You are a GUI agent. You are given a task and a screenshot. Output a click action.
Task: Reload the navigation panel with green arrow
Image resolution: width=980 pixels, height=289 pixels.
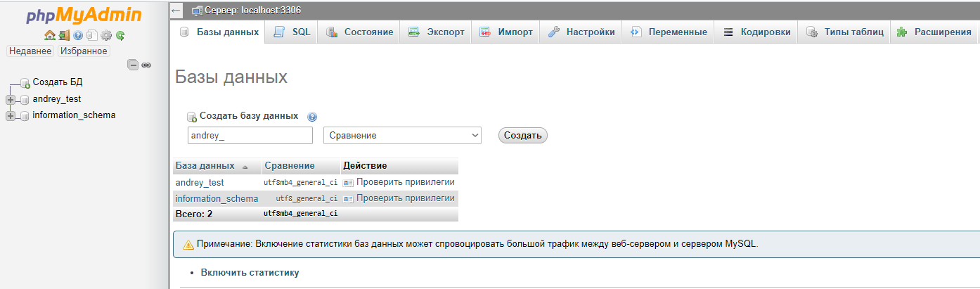point(120,35)
